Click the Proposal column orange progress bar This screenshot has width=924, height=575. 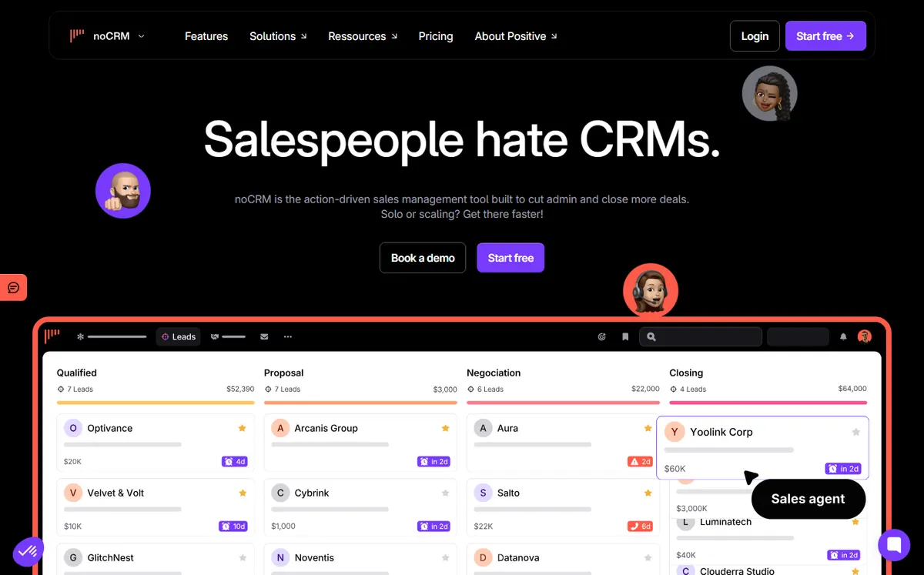coord(360,402)
